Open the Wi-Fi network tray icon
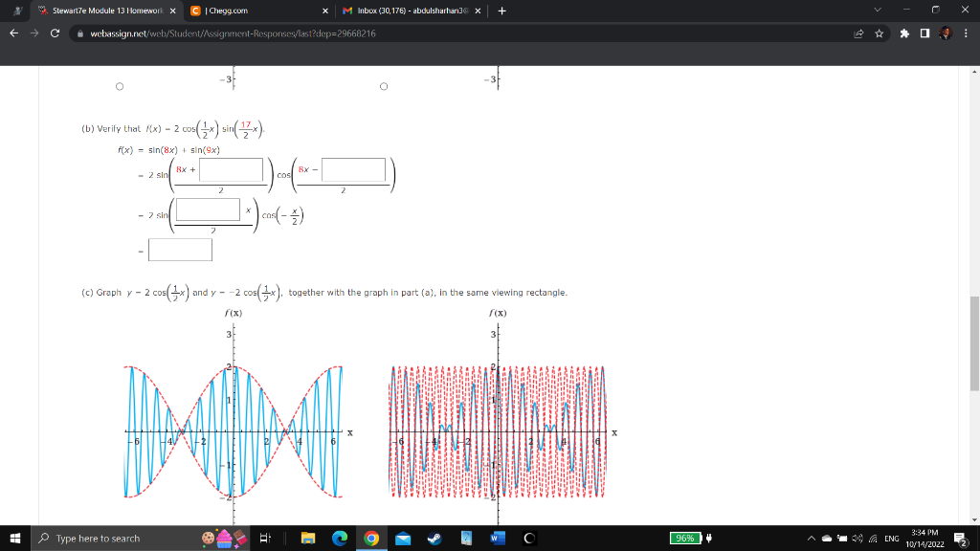Viewport: 980px width, 551px height. [x=873, y=538]
